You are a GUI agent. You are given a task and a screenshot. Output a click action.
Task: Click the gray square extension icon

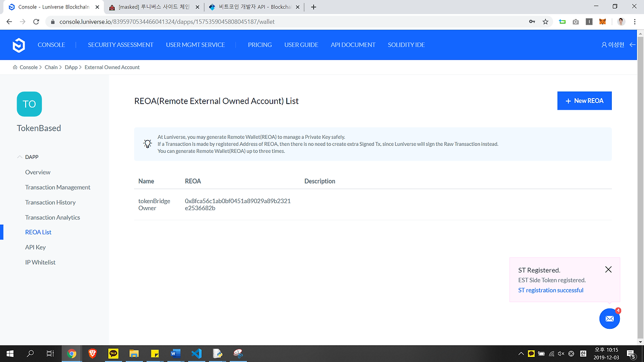click(589, 22)
